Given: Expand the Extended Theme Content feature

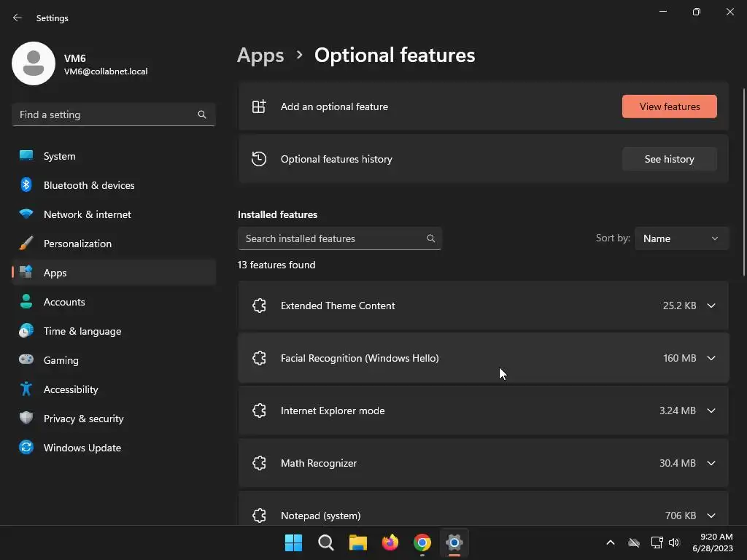Looking at the screenshot, I should pos(711,306).
